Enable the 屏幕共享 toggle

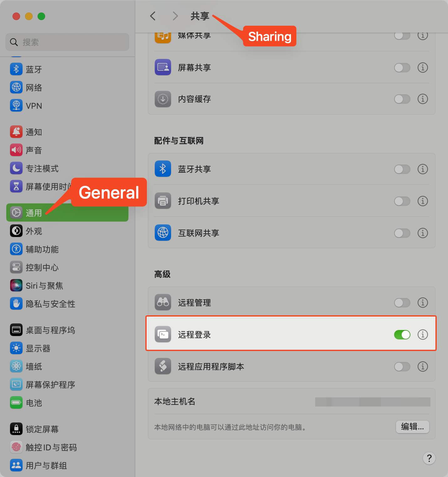point(402,67)
